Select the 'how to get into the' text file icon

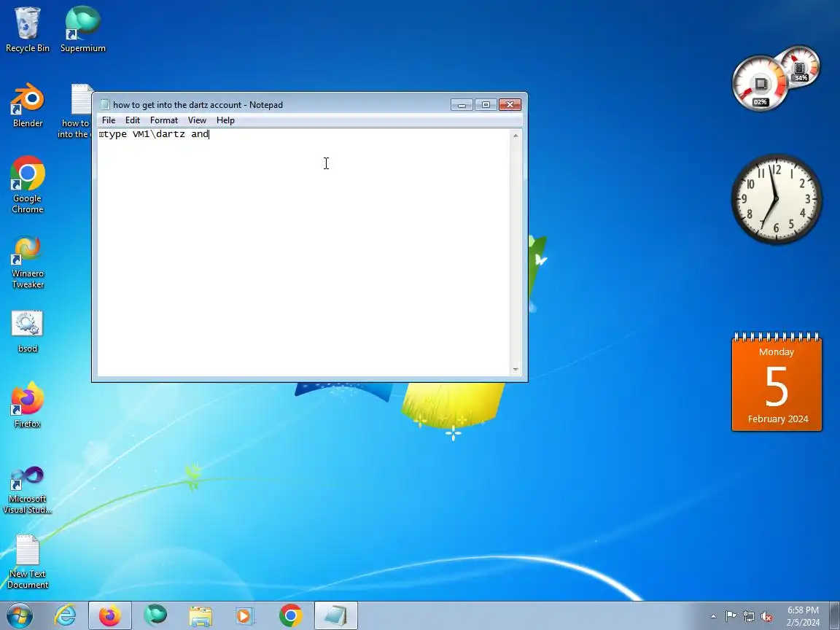[75, 112]
